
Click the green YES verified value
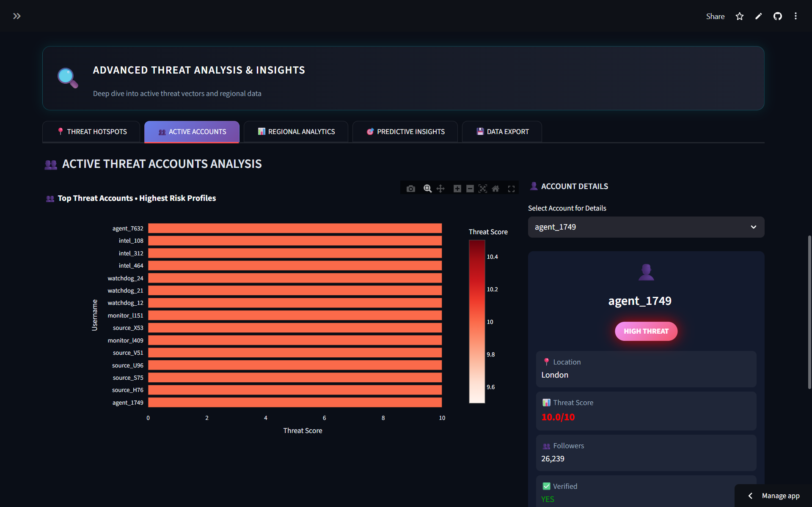tap(548, 499)
